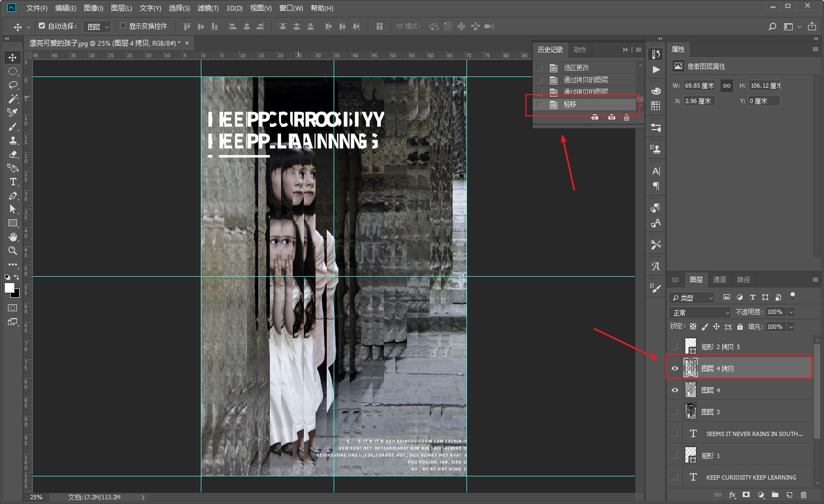
Task: Select the Move tool
Action: click(x=13, y=57)
